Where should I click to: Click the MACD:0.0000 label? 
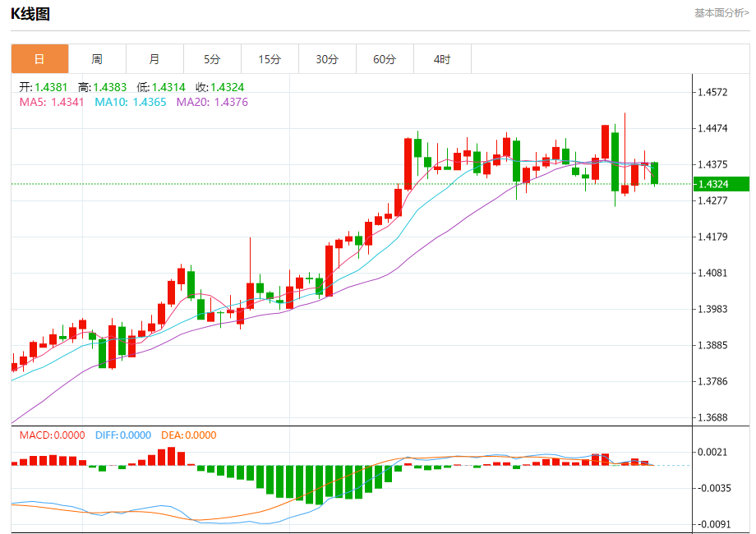tap(52, 435)
